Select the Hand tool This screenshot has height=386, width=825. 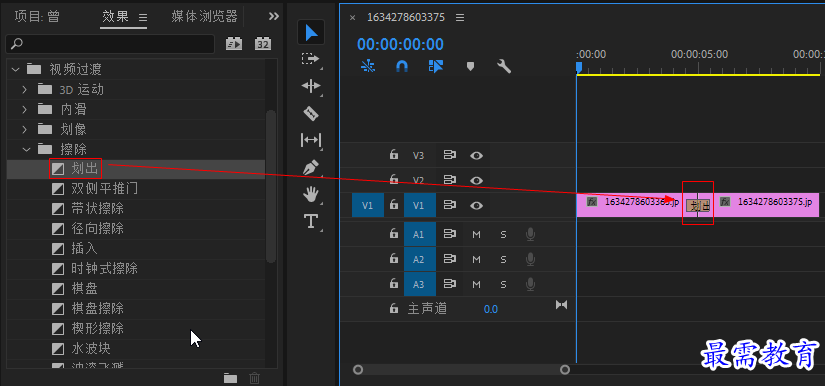coord(311,195)
